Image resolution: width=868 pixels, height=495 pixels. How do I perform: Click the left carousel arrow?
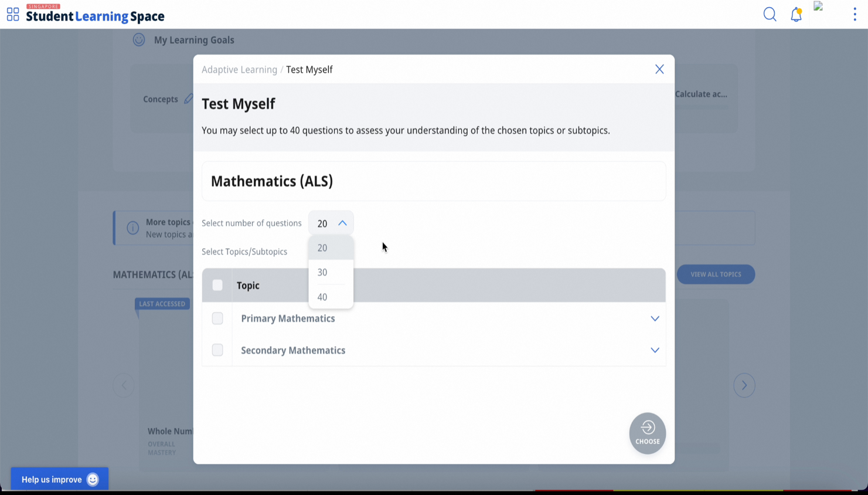[124, 385]
